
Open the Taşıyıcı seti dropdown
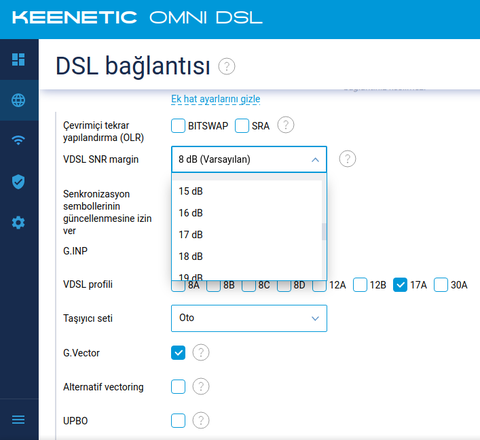coord(249,318)
